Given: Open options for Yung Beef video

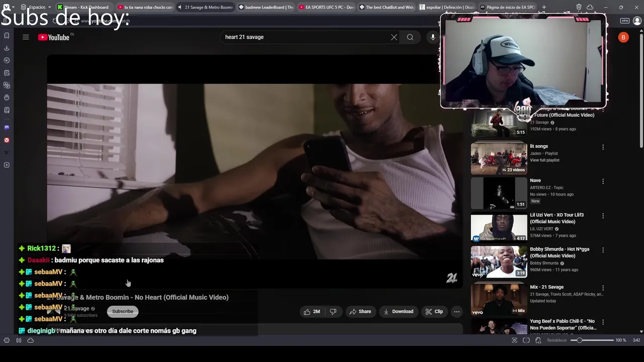Looking at the screenshot, I should [603, 322].
